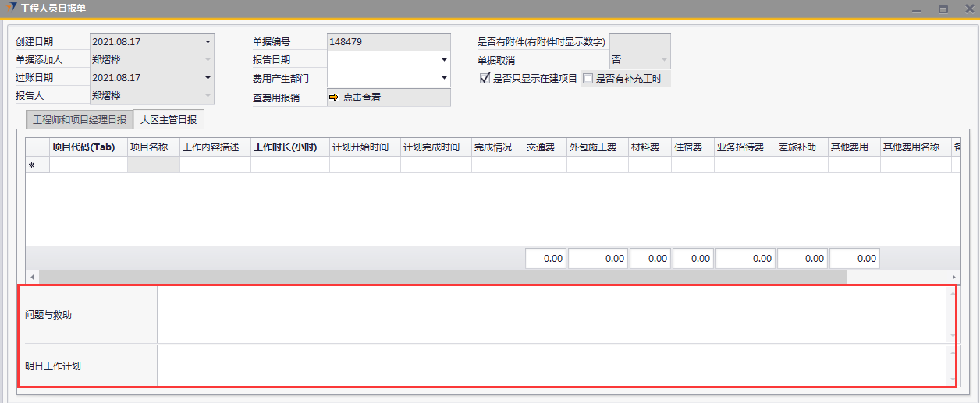Image resolution: width=980 pixels, height=403 pixels.
Task: Toggle 是否只显示在建项目 checkbox
Action: coord(485,79)
